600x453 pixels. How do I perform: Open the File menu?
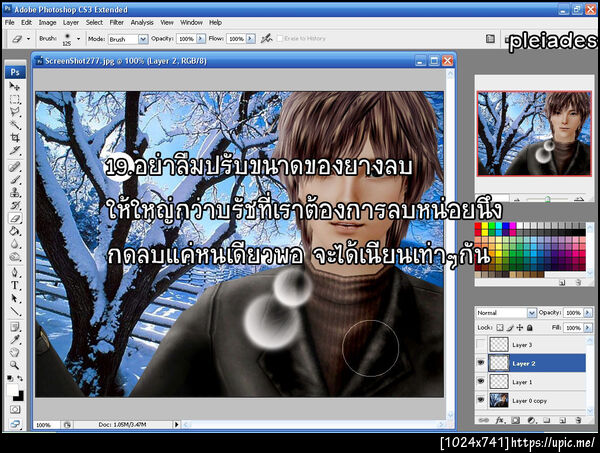click(x=10, y=23)
